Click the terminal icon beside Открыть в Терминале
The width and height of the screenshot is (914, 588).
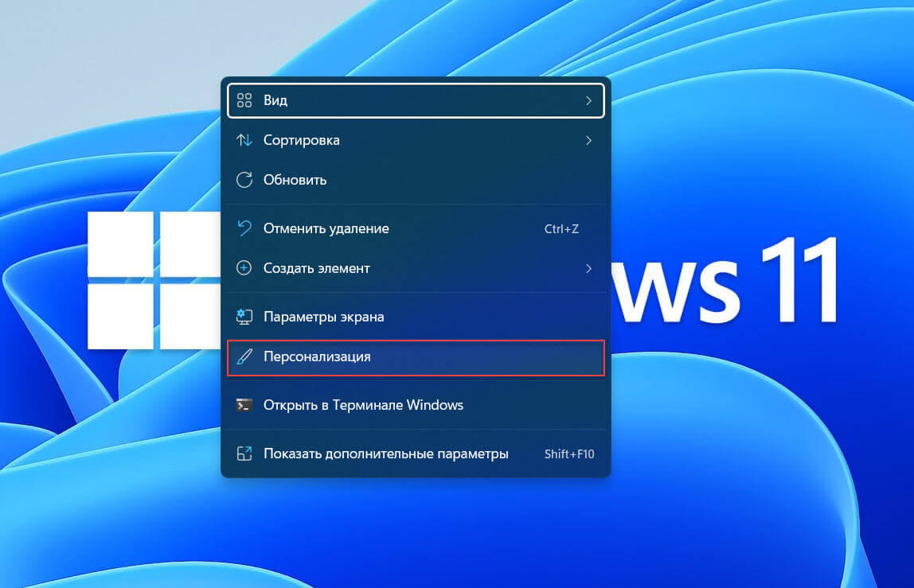pyautogui.click(x=244, y=404)
